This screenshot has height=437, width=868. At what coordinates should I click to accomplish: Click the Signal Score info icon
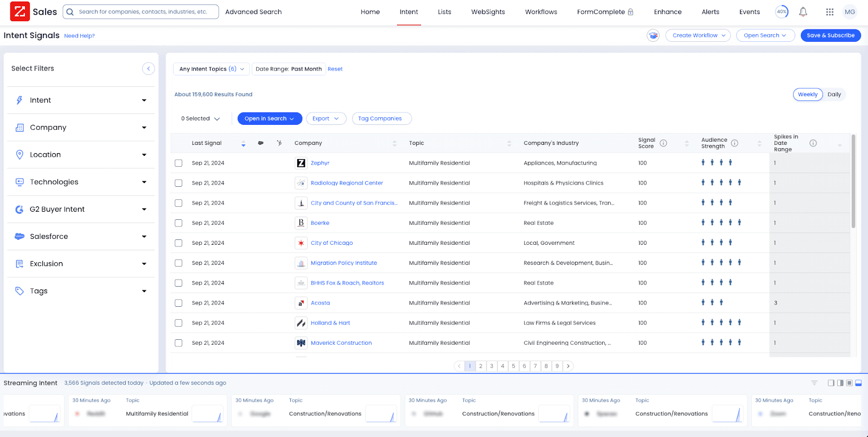(663, 143)
